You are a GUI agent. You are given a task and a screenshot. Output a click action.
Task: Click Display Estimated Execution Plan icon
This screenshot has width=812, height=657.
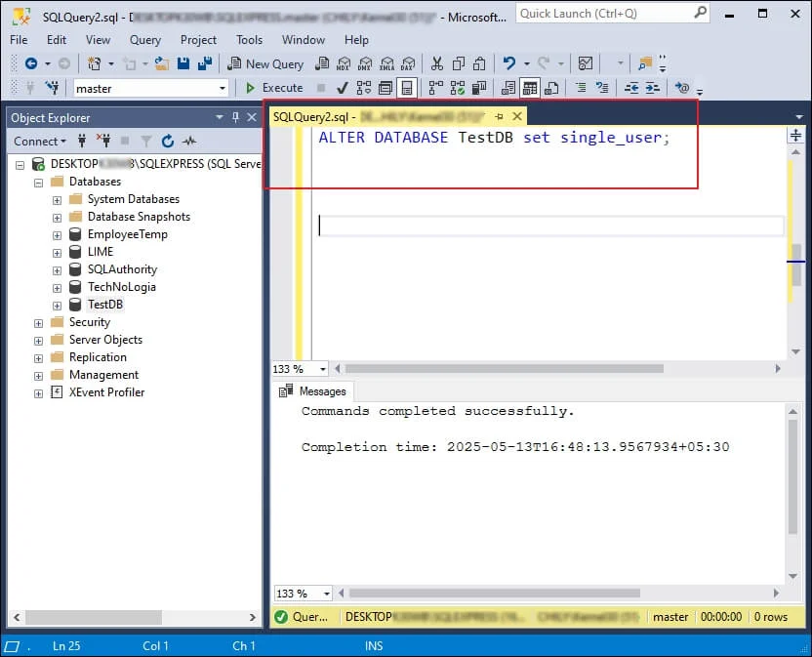pos(363,88)
